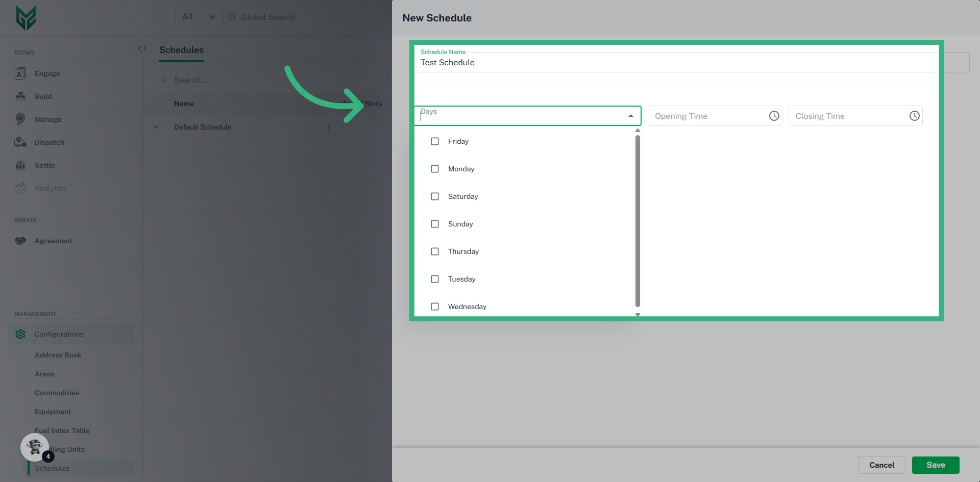Cancel the new schedule form
This screenshot has width=980, height=482.
pyautogui.click(x=881, y=465)
